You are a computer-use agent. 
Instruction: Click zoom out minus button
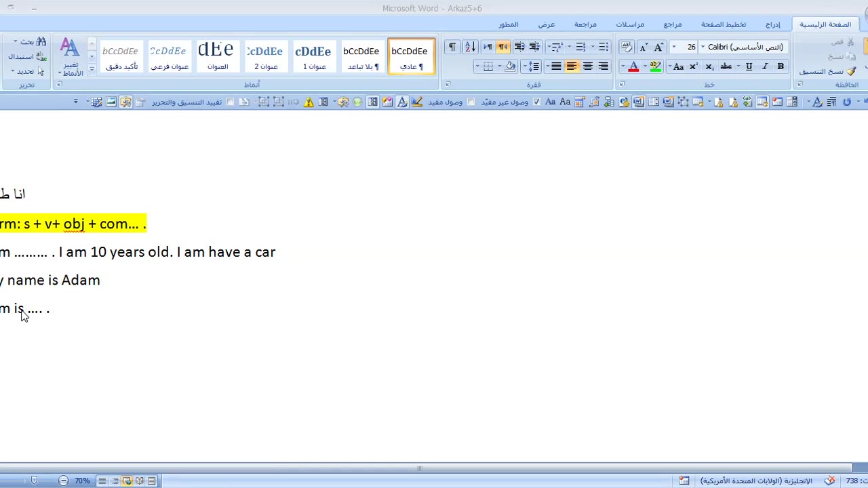[x=63, y=481]
